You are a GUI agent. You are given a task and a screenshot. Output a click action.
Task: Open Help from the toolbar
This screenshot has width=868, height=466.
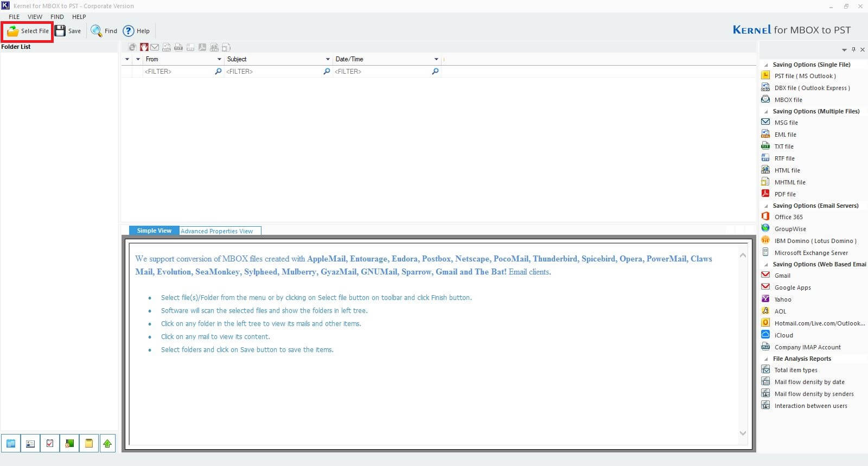coord(136,31)
